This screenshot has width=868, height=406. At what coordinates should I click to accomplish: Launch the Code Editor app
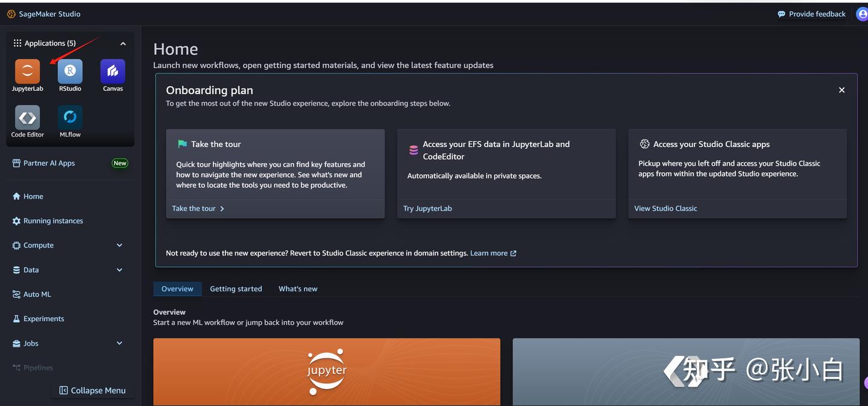pyautogui.click(x=27, y=117)
